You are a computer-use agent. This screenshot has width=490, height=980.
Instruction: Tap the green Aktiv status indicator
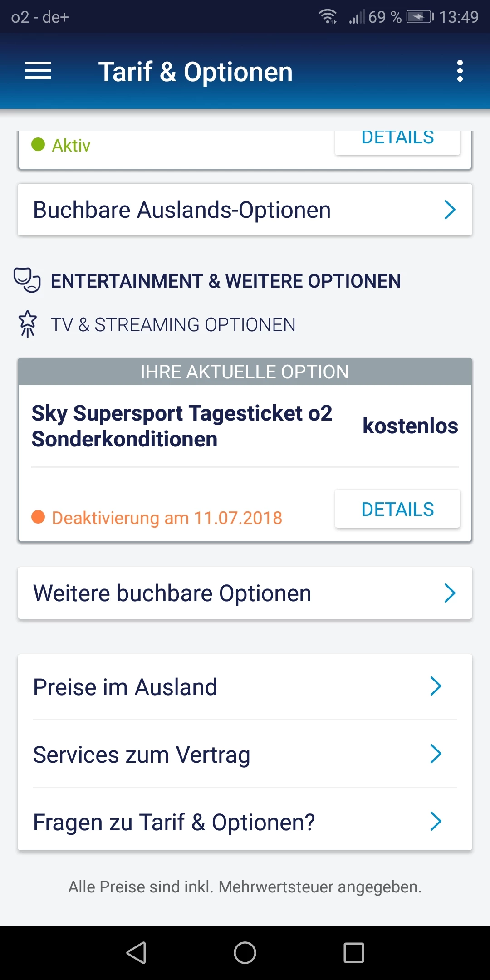tap(38, 145)
